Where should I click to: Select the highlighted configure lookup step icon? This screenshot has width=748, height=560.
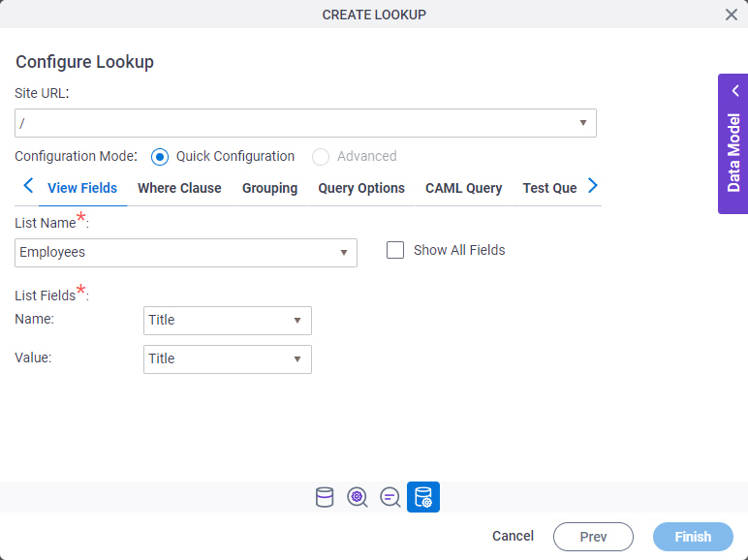pyautogui.click(x=423, y=497)
